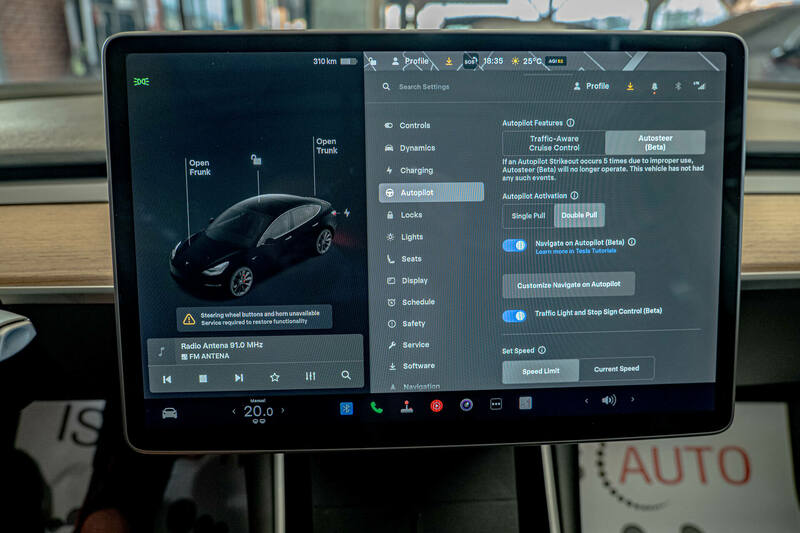Select Autosteer (Beta) option
Screen dimensions: 800x533
coord(655,142)
